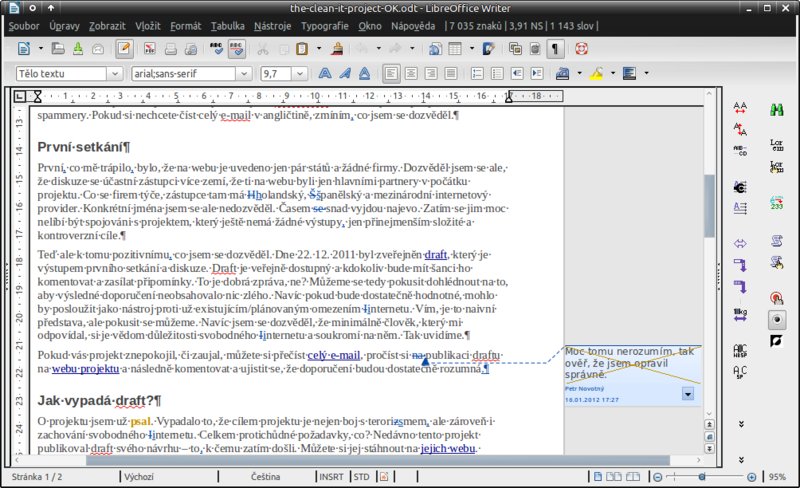Toggle AutoSpellcheck button
Image resolution: width=800 pixels, height=488 pixels.
coord(236,49)
